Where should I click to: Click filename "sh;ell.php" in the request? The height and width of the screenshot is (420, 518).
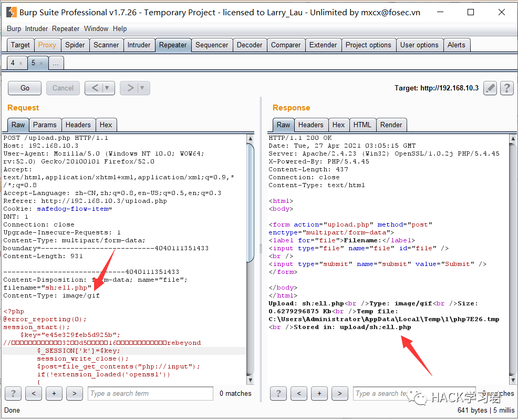click(x=66, y=288)
